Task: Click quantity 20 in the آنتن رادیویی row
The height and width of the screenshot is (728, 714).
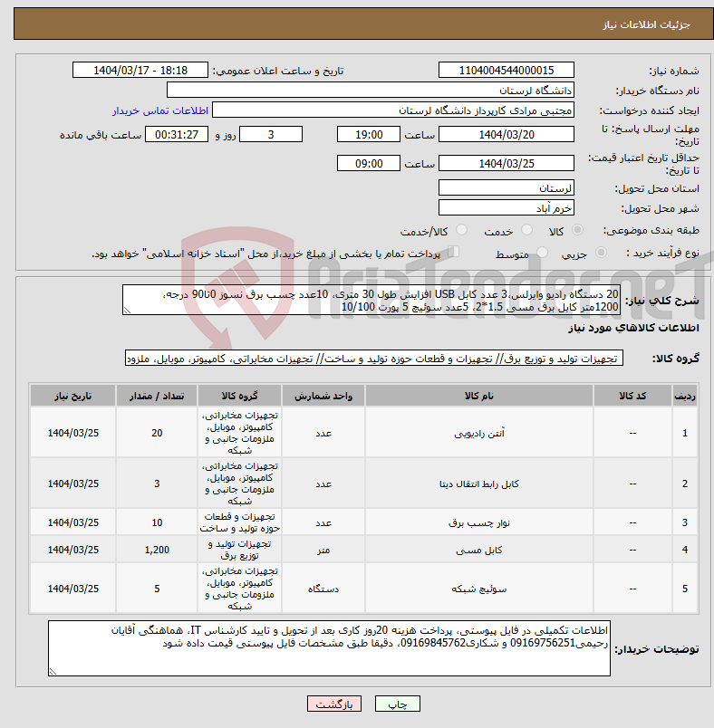Action: (157, 433)
